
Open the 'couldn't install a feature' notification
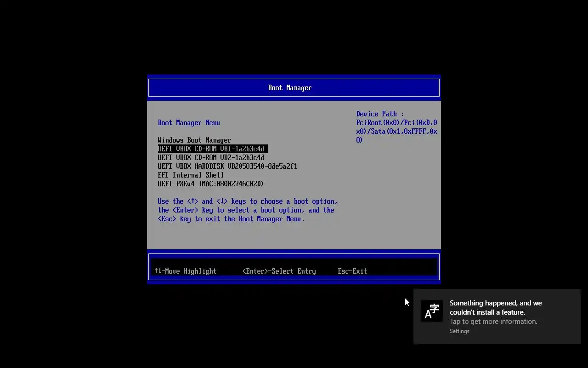point(497,316)
